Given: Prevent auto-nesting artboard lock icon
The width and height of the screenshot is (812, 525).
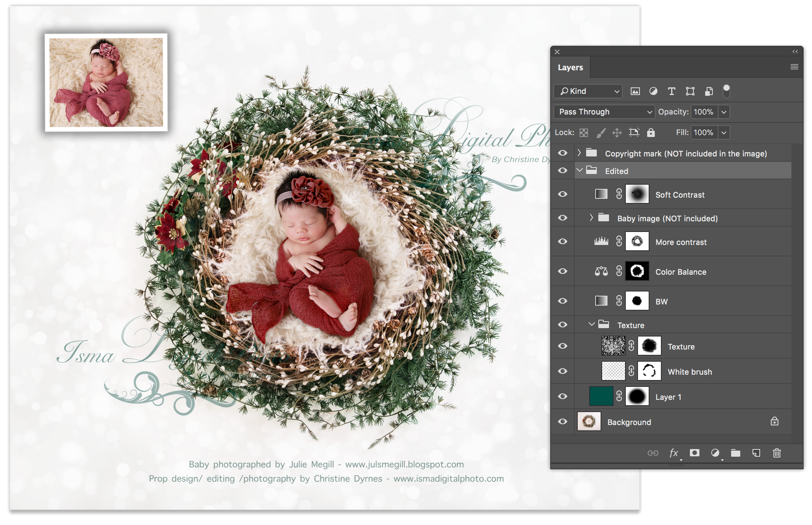Looking at the screenshot, I should pos(634,132).
